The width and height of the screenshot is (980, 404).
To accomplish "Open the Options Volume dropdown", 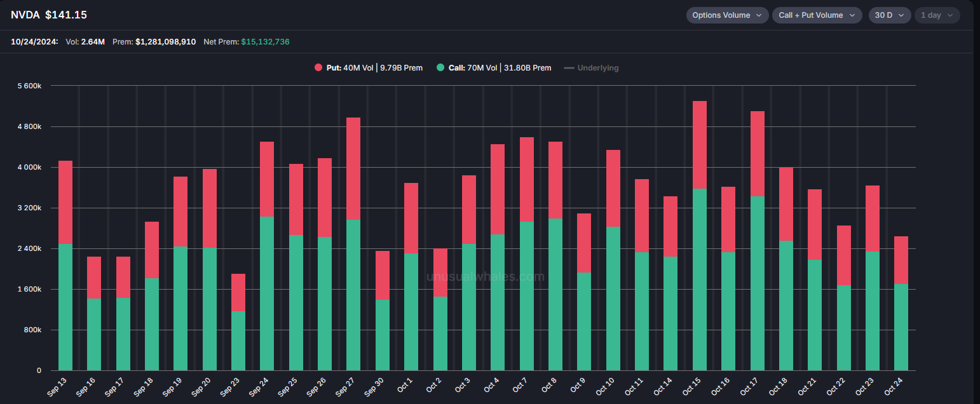I will tap(728, 15).
